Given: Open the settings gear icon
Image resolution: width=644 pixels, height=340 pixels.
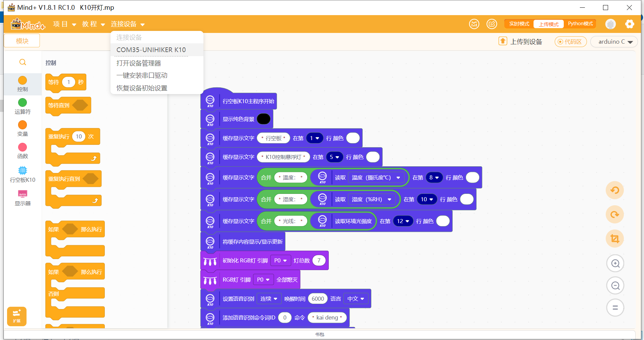Looking at the screenshot, I should tap(630, 24).
